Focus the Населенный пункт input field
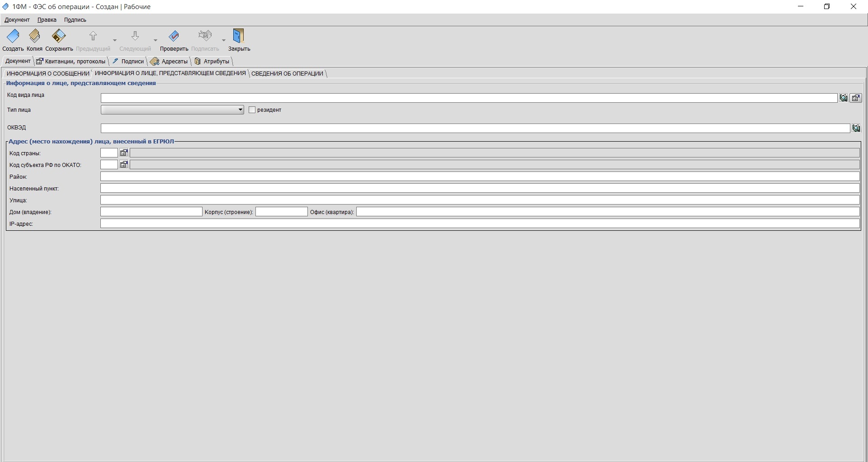Image resolution: width=868 pixels, height=462 pixels. pos(480,188)
